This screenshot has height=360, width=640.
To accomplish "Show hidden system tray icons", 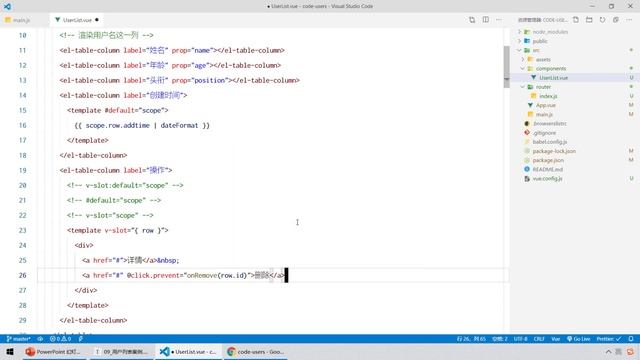I will click(608, 352).
